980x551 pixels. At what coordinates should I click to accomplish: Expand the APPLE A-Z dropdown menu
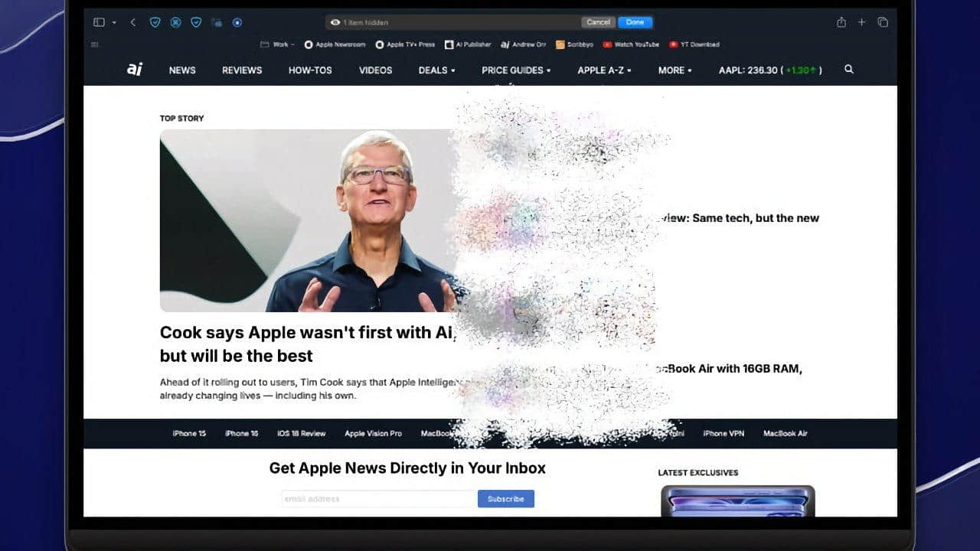point(604,70)
